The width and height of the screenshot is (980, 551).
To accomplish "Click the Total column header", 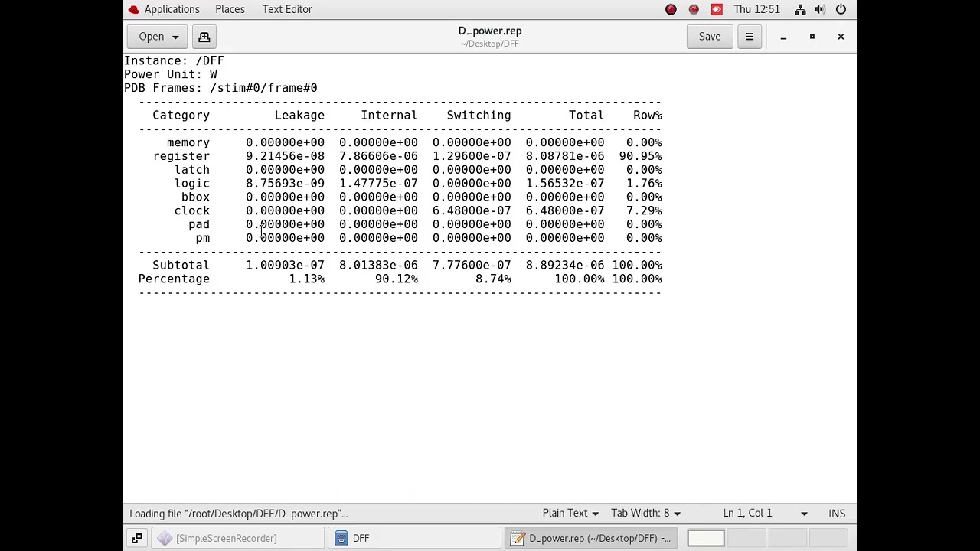I will (x=586, y=116).
